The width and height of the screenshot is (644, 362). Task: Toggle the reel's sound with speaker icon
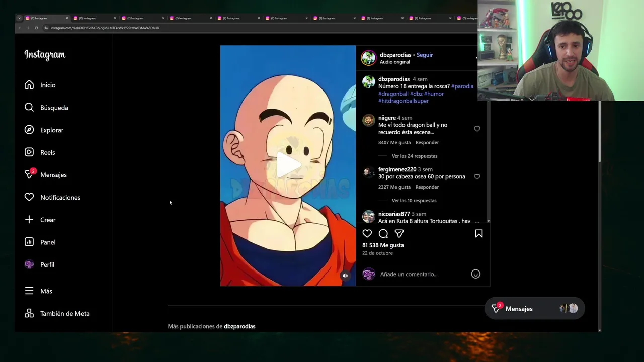(x=345, y=276)
